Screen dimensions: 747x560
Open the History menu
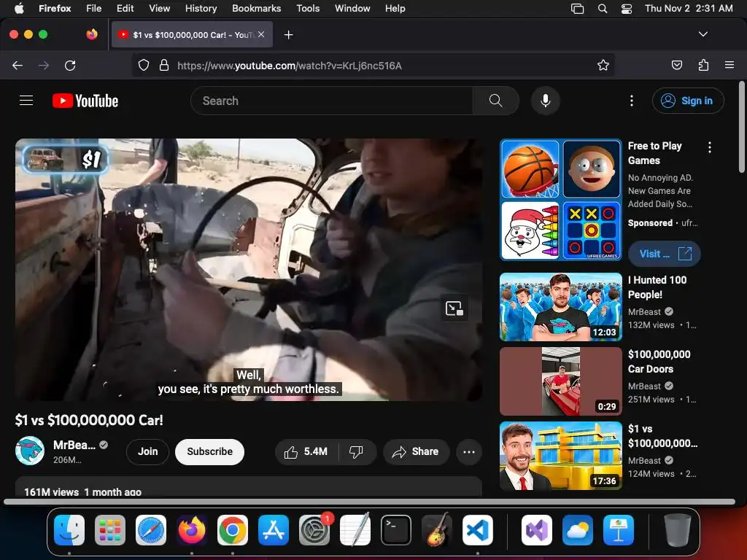(201, 9)
